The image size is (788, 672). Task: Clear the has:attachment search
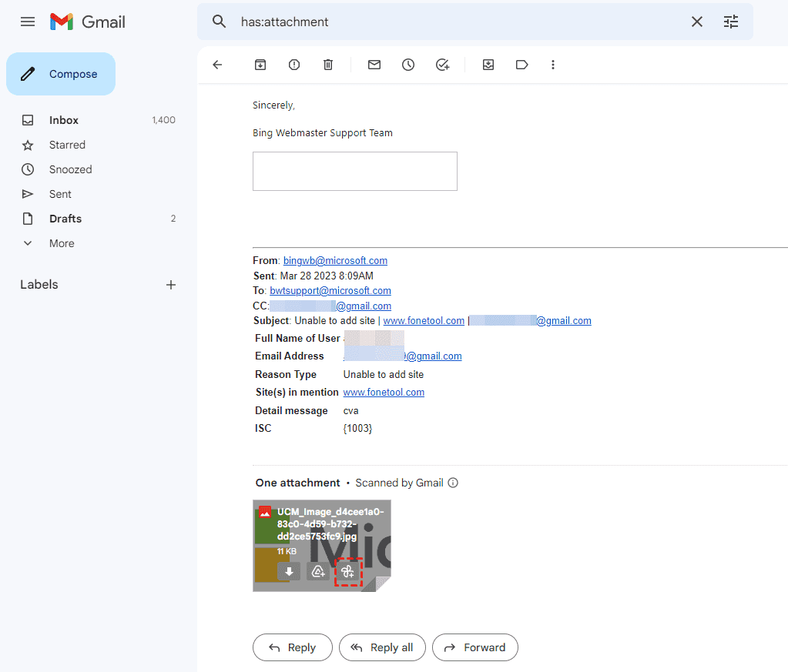coord(696,22)
